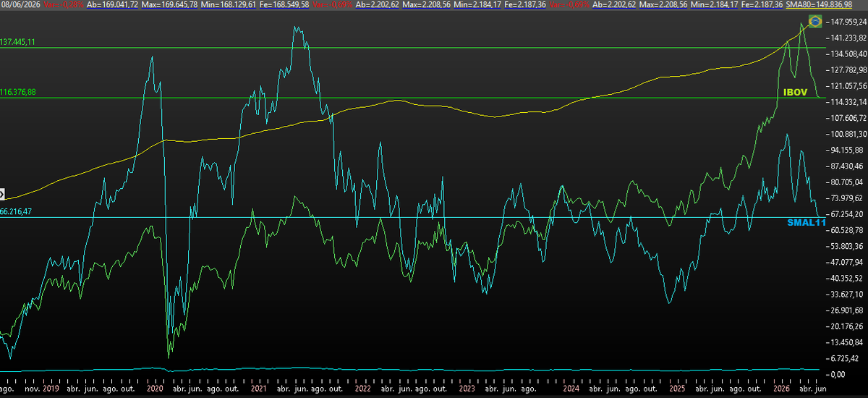
Task: Click the 116.376,88 horizontal line label
Action: [x=17, y=92]
